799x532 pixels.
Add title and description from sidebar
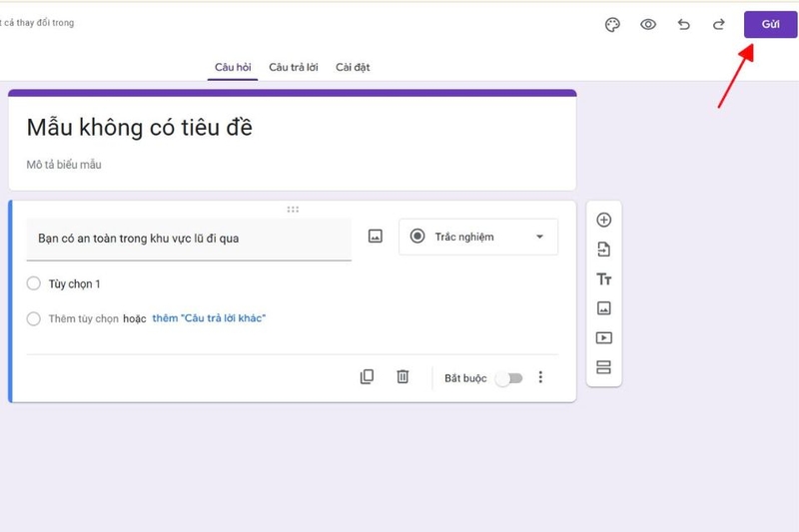click(604, 279)
